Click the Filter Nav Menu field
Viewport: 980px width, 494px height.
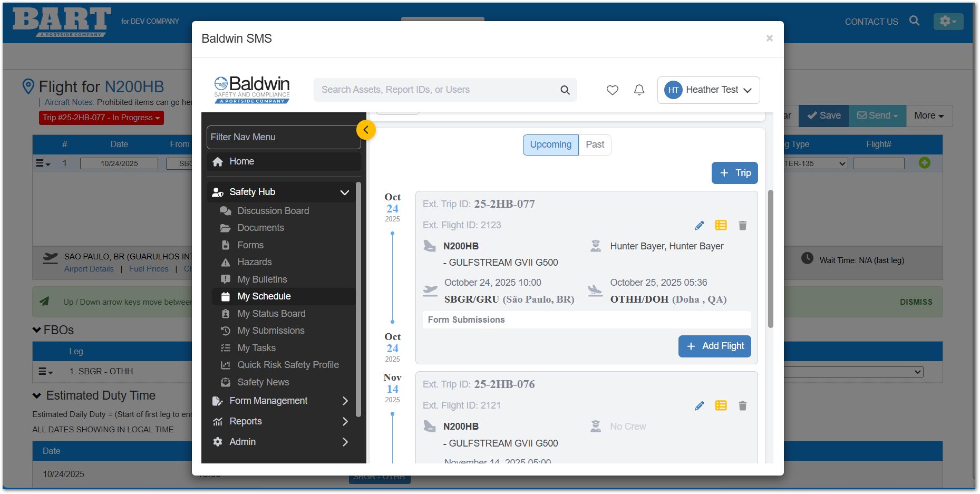(x=283, y=138)
